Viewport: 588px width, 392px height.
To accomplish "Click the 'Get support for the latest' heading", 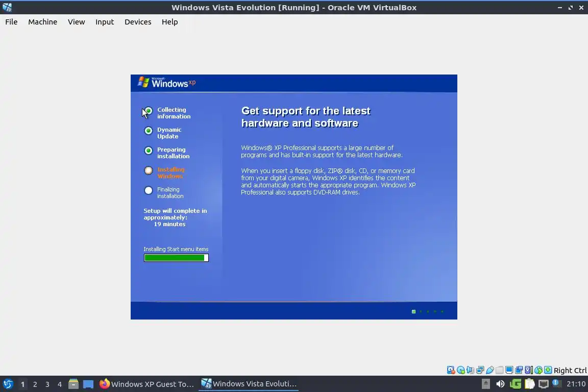I will [306, 111].
